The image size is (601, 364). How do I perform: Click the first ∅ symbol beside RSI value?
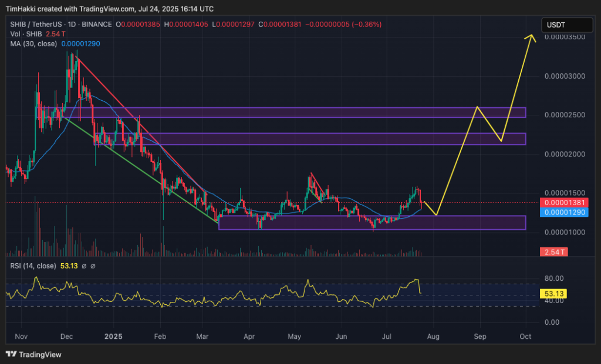click(84, 266)
